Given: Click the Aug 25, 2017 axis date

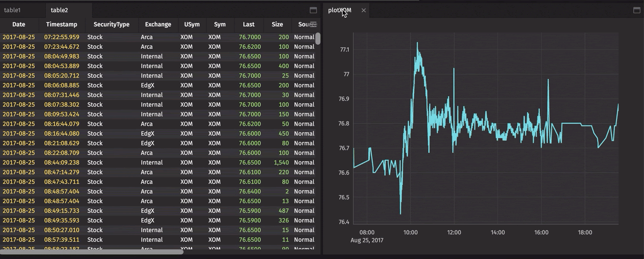Looking at the screenshot, I should [367, 240].
